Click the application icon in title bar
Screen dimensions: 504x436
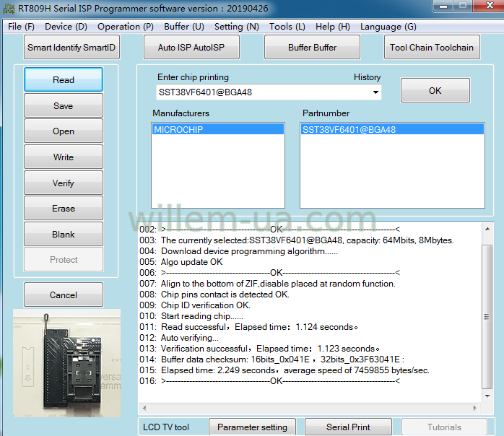pos(9,9)
